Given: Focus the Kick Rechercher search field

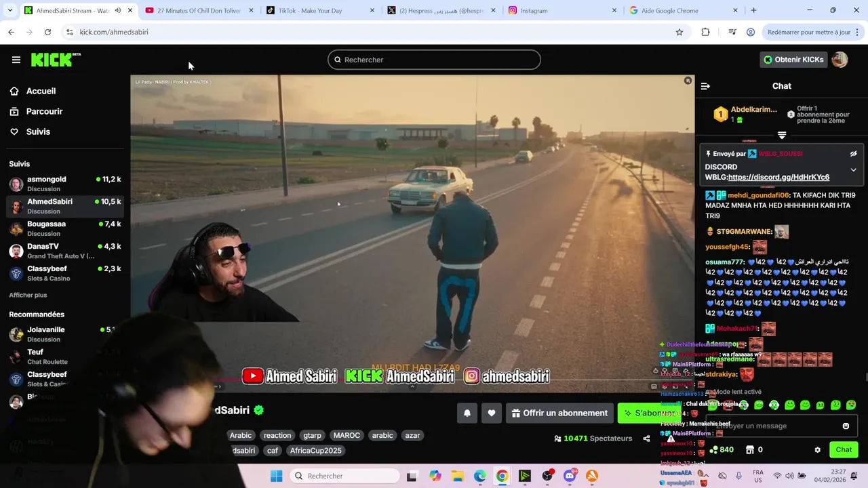Looking at the screenshot, I should pyautogui.click(x=434, y=60).
